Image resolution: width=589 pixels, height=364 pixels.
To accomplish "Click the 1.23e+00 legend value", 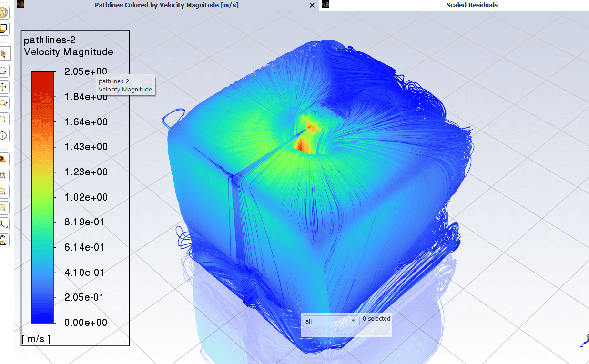I will [86, 172].
